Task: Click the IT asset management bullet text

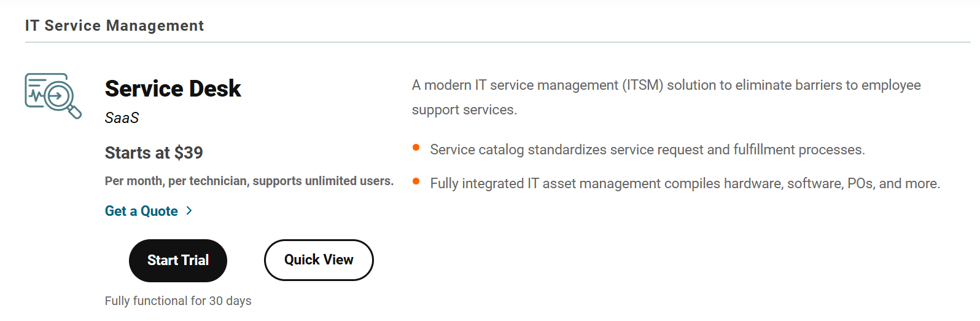Action: point(685,184)
